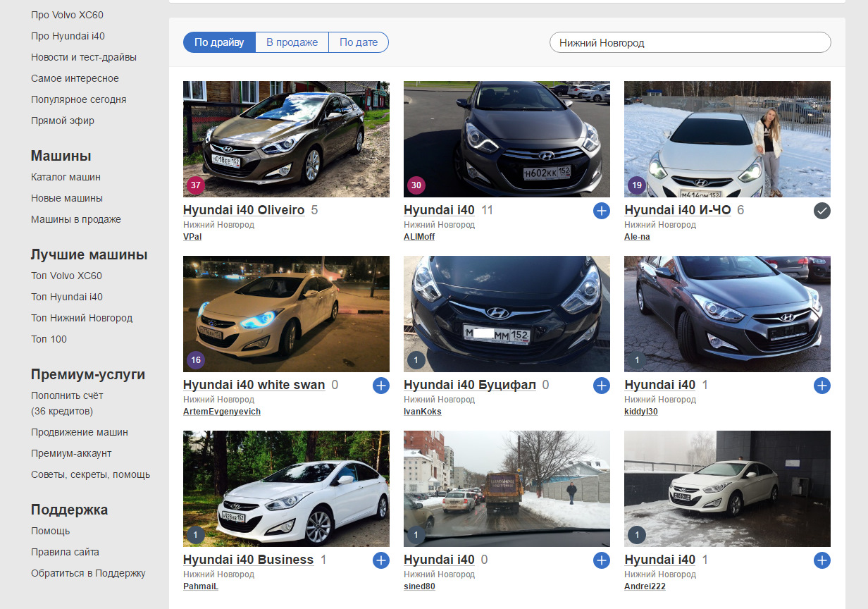Image resolution: width=868 pixels, height=609 pixels.
Task: Open Hyundai i40 И-ЧО title link
Action: pos(678,210)
